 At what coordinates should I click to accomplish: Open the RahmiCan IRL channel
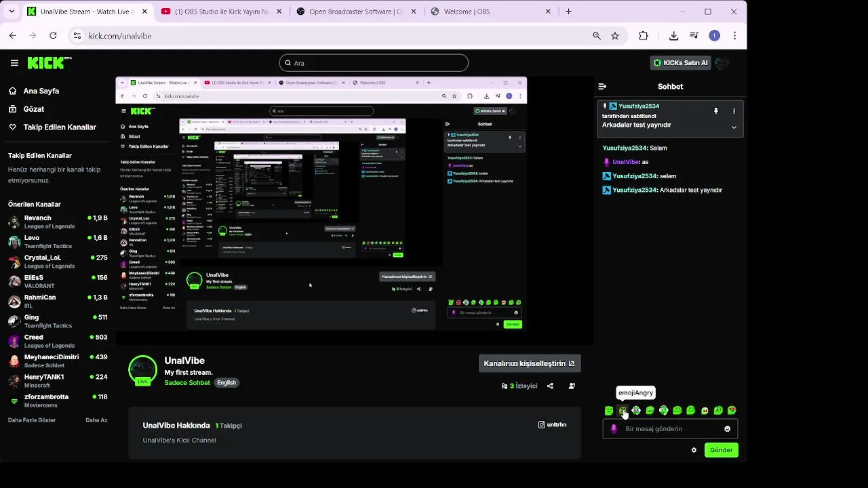58,302
